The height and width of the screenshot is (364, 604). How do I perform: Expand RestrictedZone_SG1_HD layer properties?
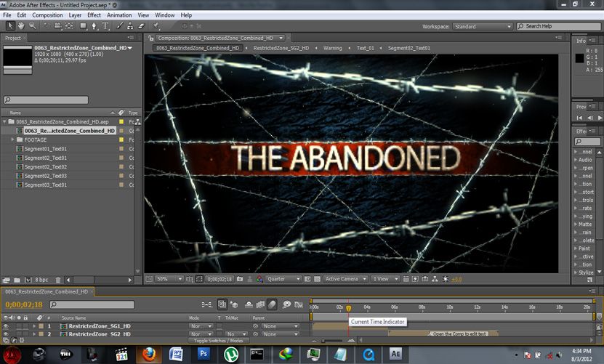click(34, 326)
